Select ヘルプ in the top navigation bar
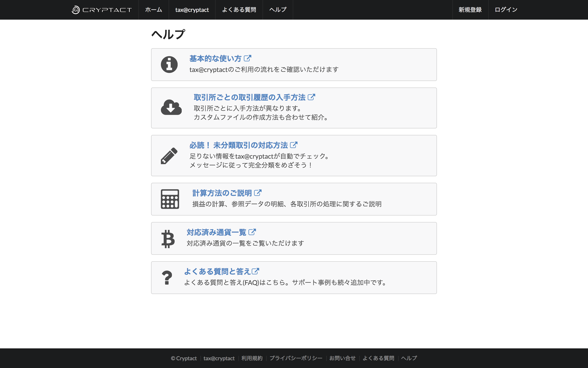This screenshot has height=368, width=588. 278,10
